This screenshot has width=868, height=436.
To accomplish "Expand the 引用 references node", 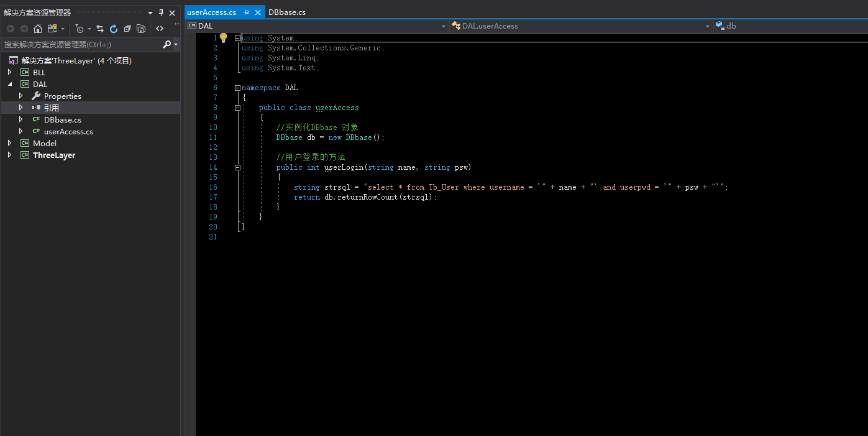I will click(x=21, y=108).
